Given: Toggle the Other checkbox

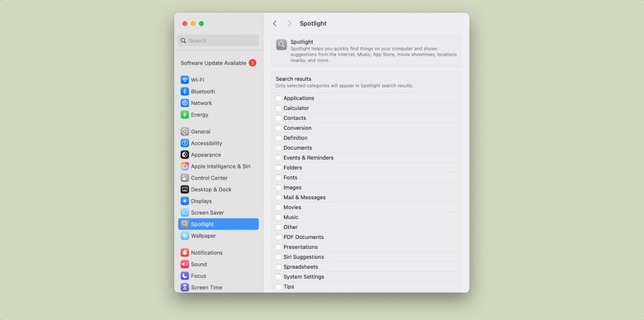Looking at the screenshot, I should point(278,227).
